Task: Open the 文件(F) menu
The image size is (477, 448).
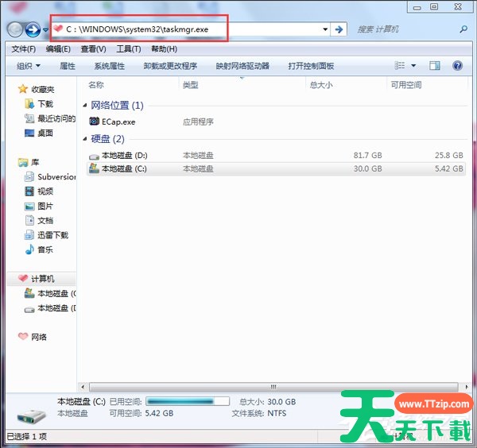Action: (x=24, y=49)
